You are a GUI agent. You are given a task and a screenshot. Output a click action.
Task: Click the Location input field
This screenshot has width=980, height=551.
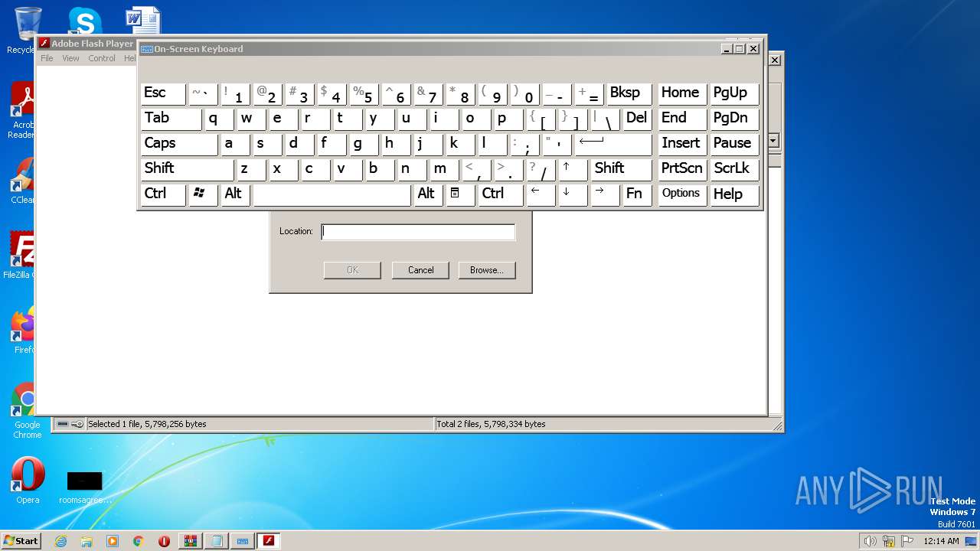(418, 232)
